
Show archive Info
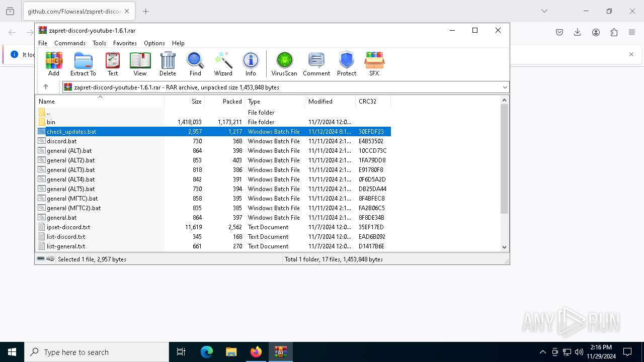(x=251, y=63)
